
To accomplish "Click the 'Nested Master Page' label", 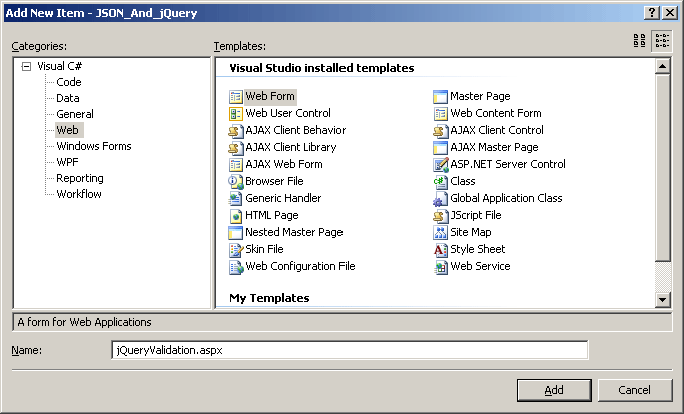I will [x=294, y=233].
